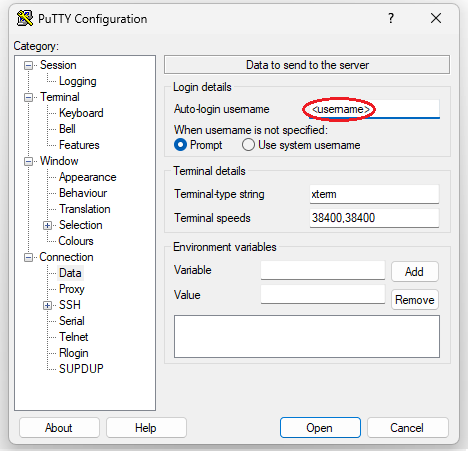Open the Proxy category
This screenshot has height=451, width=468.
point(72,289)
